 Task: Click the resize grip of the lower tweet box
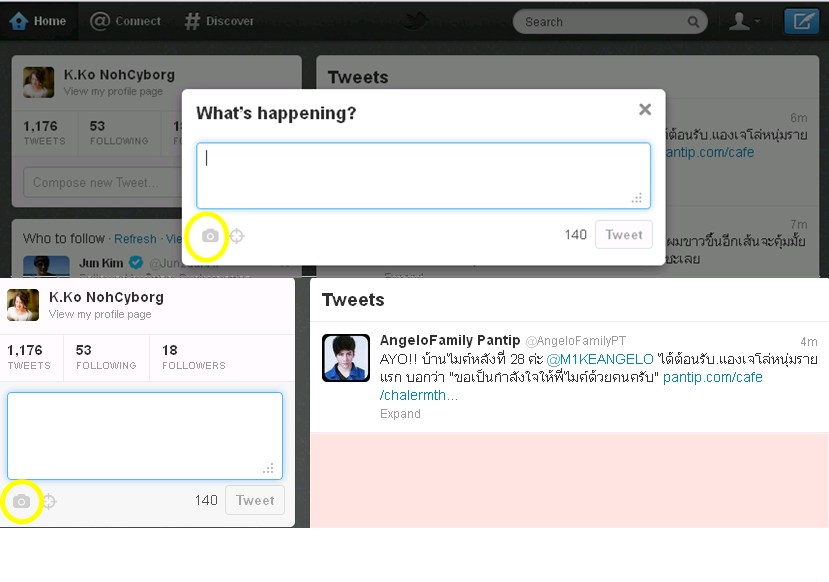click(x=269, y=468)
